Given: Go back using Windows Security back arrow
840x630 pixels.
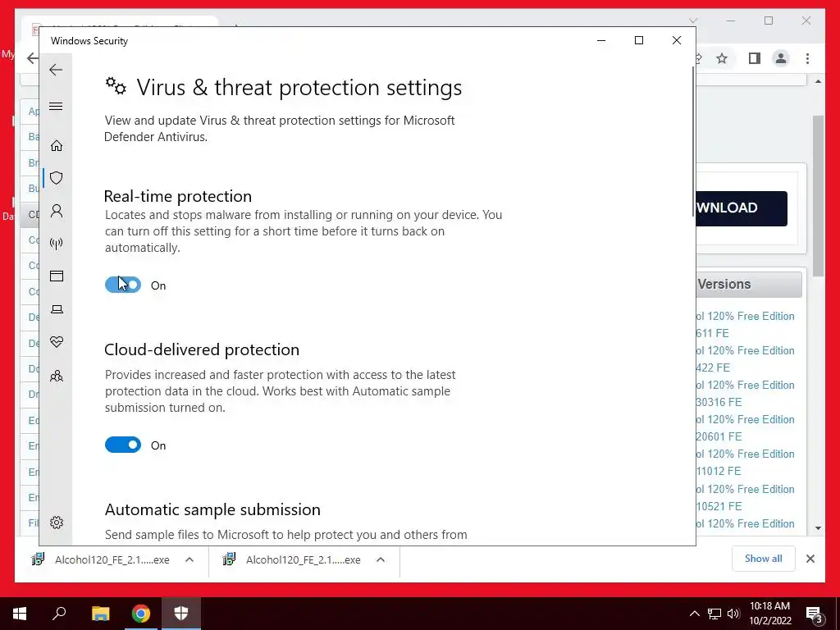Looking at the screenshot, I should (x=56, y=70).
